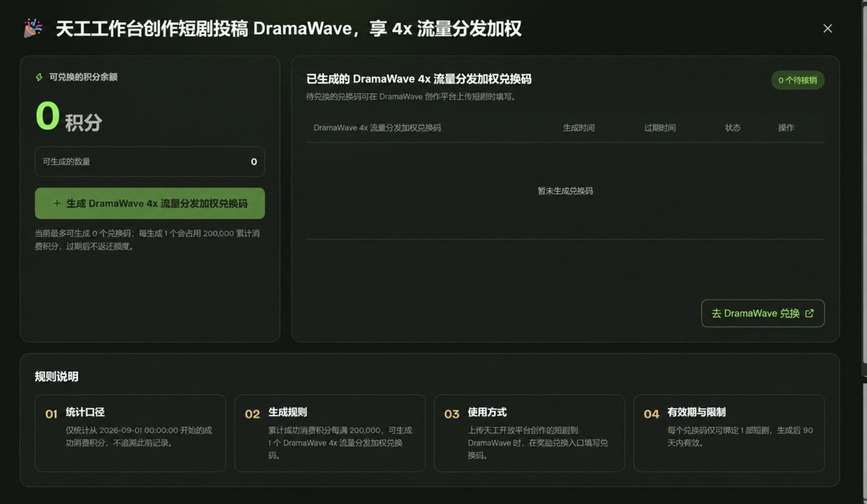Click the external link icon beside 去 DramaWave 兑换

point(809,313)
